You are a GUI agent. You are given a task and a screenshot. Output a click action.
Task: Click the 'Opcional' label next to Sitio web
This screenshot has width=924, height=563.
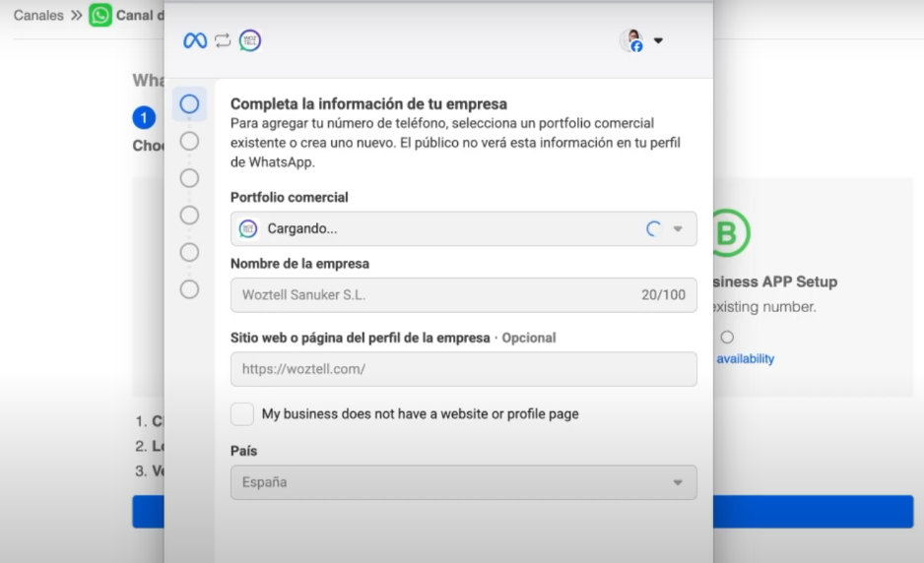529,338
